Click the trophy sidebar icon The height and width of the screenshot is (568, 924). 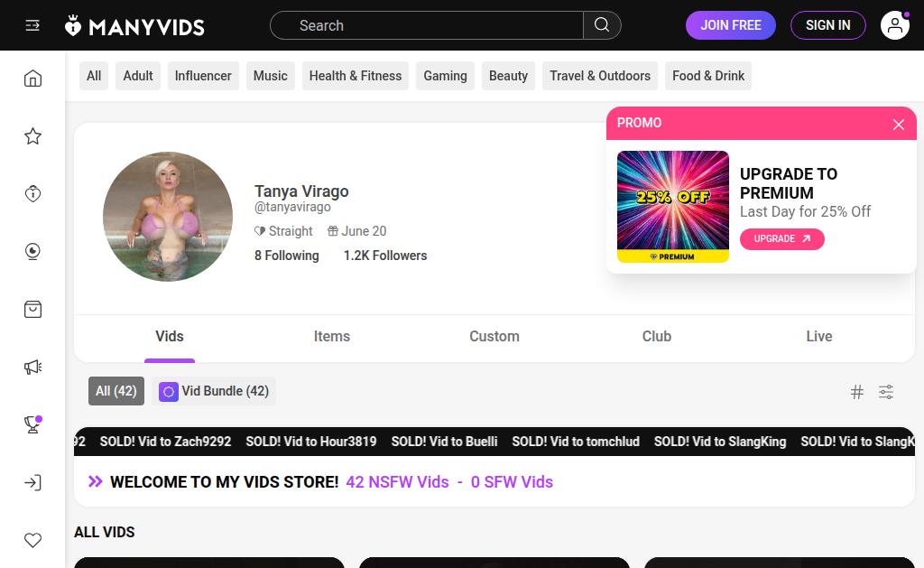pyautogui.click(x=32, y=424)
